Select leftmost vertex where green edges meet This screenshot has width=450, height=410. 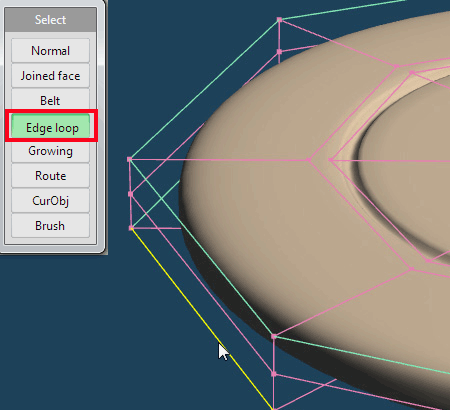point(130,159)
